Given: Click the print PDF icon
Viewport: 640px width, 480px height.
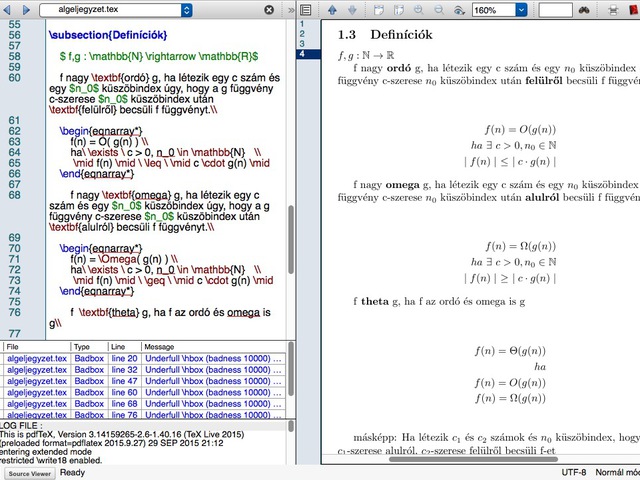Looking at the screenshot, I should tap(613, 10).
